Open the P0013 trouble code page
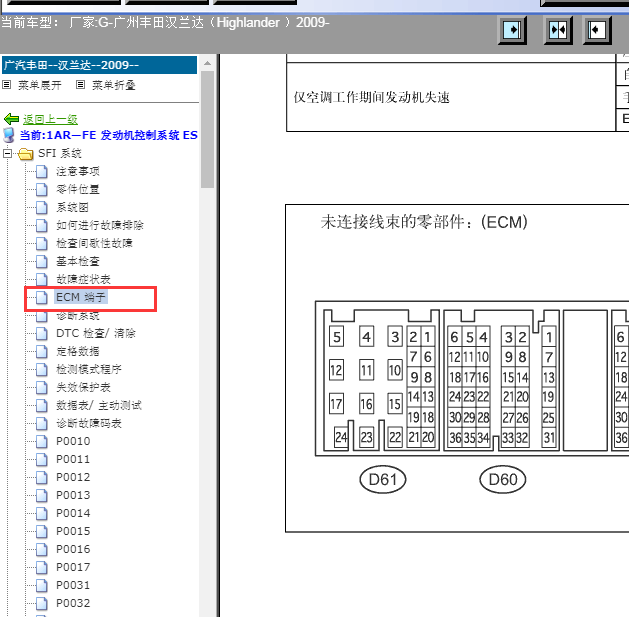629x617 pixels. point(73,495)
